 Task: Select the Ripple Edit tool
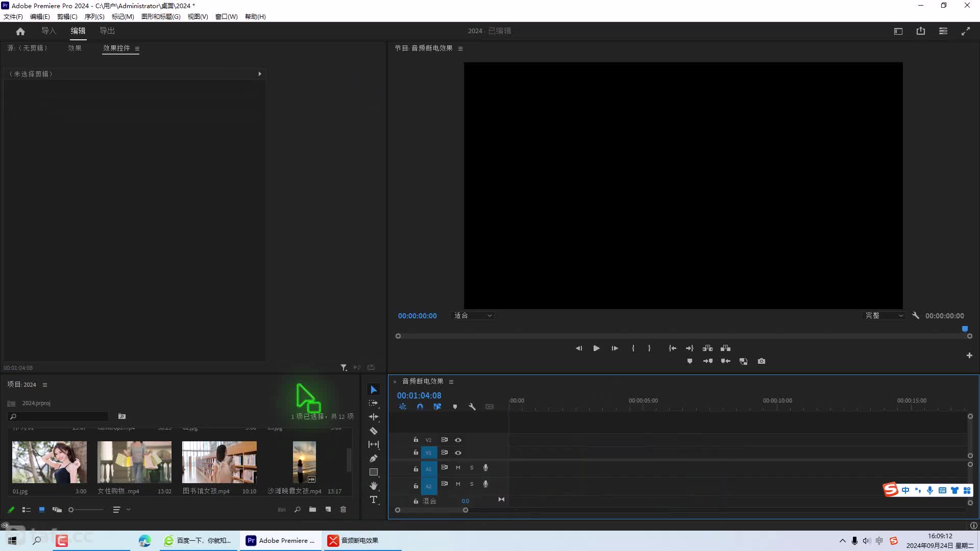(374, 417)
